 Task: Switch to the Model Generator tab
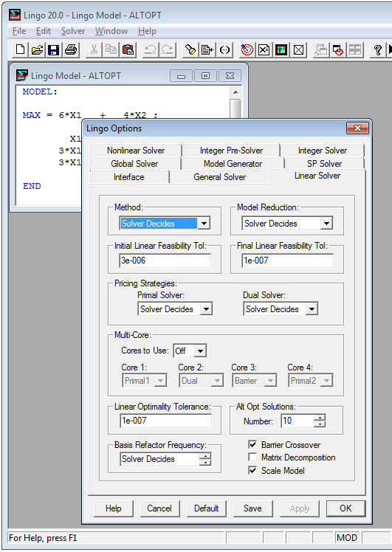[x=233, y=164]
